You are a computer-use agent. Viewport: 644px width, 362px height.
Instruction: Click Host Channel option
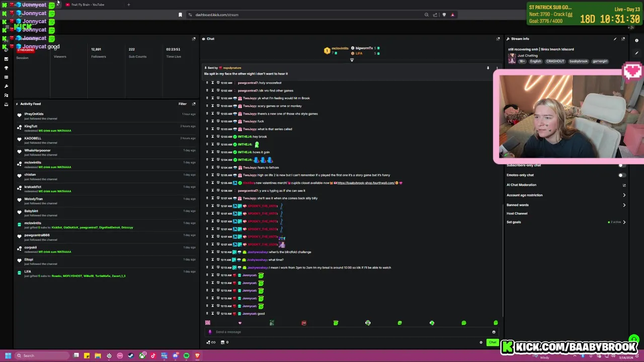pyautogui.click(x=517, y=213)
